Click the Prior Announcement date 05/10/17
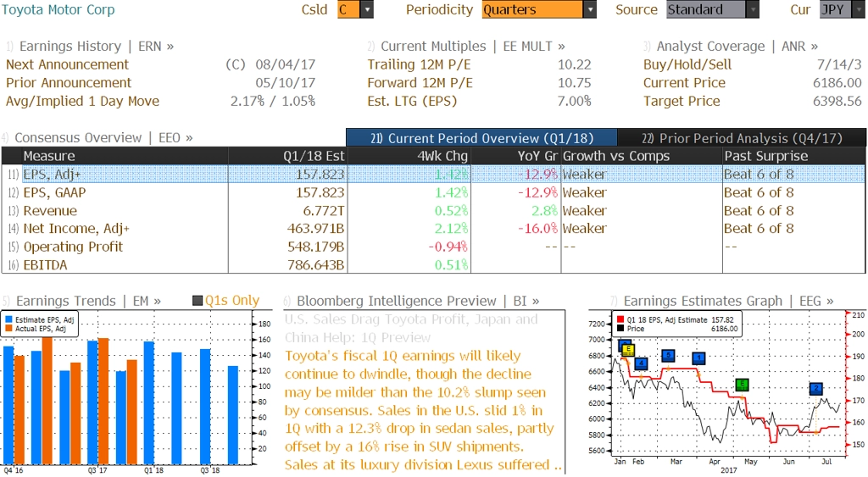This screenshot has width=868, height=477. coord(285,83)
